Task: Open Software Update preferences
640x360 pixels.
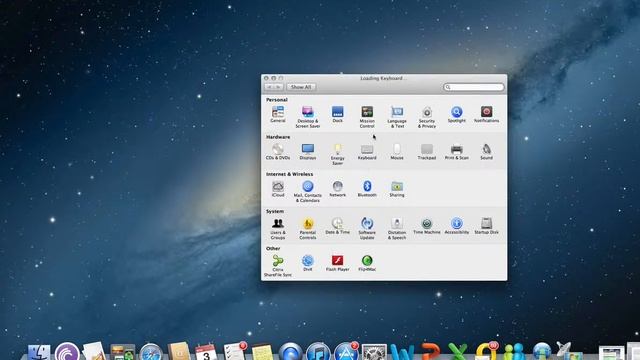Action: [x=367, y=229]
